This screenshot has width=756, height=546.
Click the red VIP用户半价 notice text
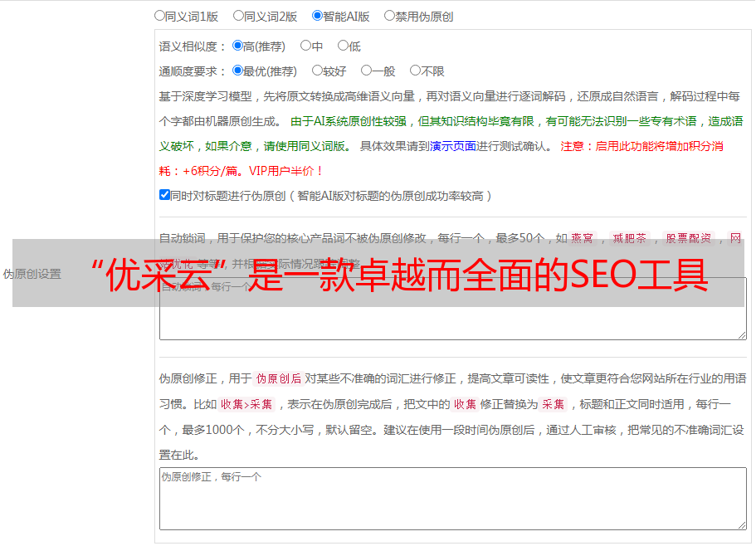coord(285,171)
